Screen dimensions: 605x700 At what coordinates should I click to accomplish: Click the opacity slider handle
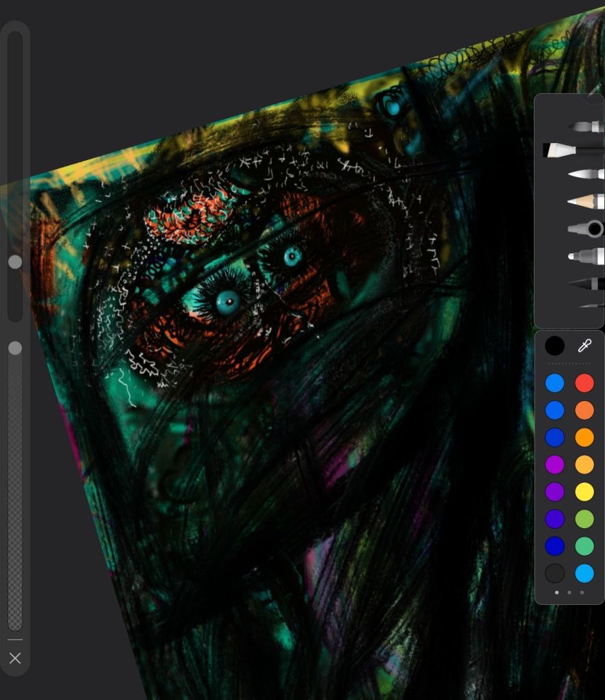tap(15, 348)
